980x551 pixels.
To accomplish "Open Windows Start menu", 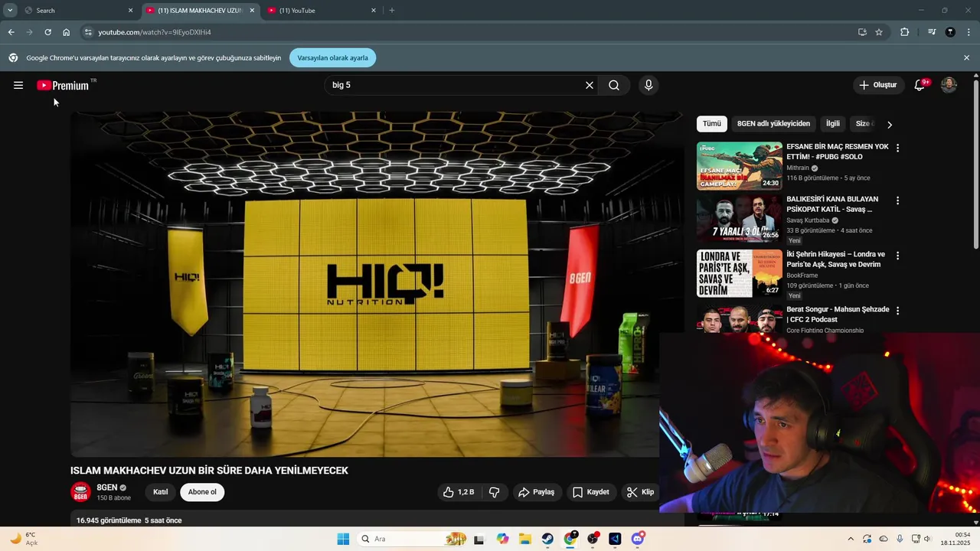I will 343,539.
